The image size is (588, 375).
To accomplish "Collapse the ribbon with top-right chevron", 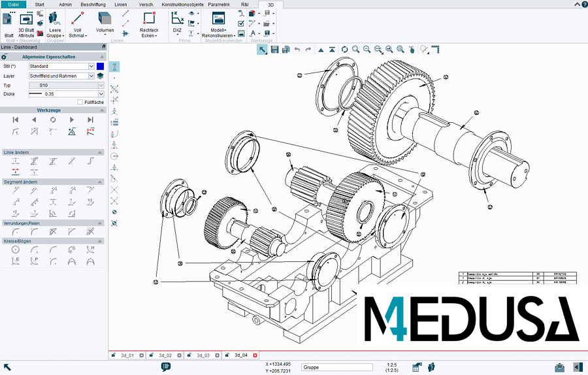I will click(578, 4).
